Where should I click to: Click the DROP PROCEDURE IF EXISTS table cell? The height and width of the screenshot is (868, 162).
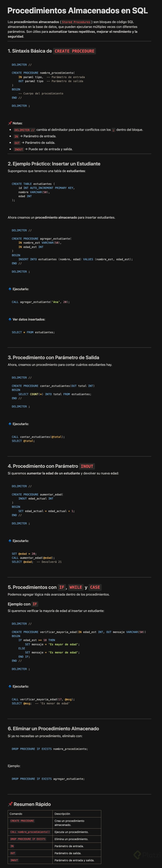coord(28,839)
